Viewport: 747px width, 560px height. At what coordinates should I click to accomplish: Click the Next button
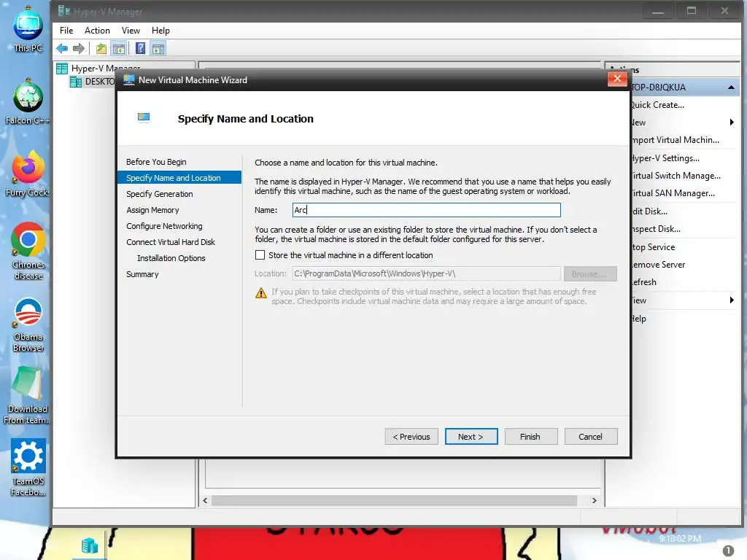click(x=471, y=437)
